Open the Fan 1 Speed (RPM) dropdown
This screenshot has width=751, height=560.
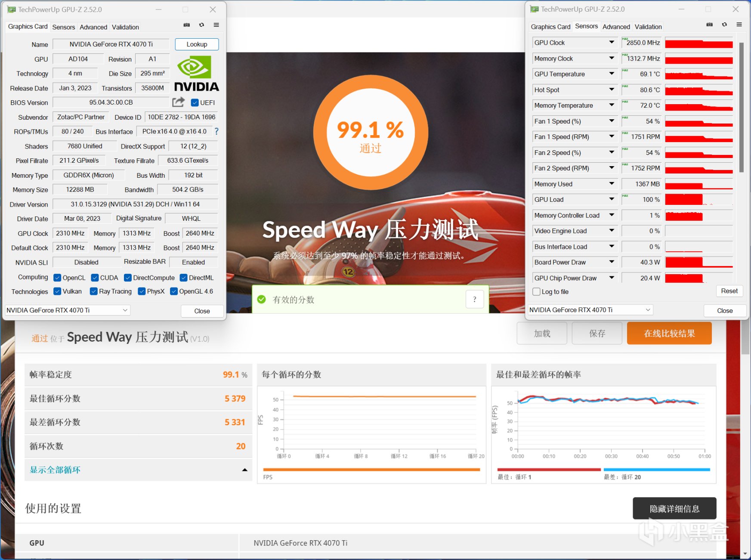click(612, 136)
